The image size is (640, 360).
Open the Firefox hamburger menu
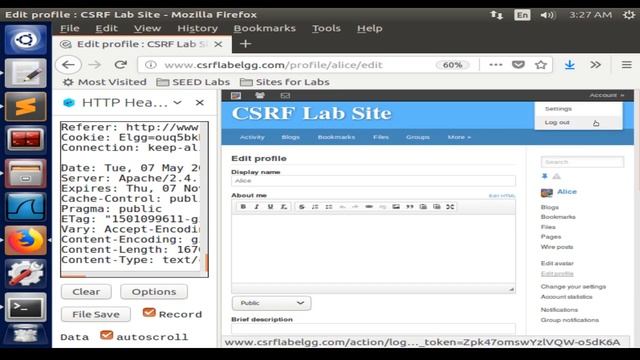tap(627, 64)
